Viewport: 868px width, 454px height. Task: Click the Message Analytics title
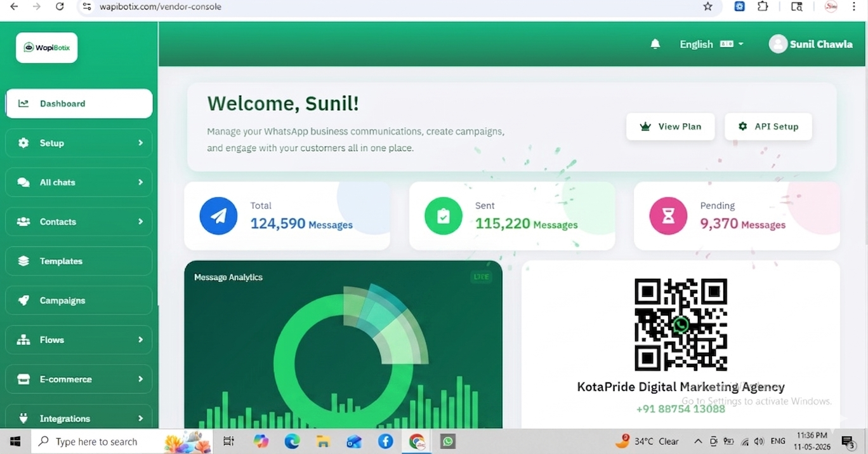pos(228,277)
